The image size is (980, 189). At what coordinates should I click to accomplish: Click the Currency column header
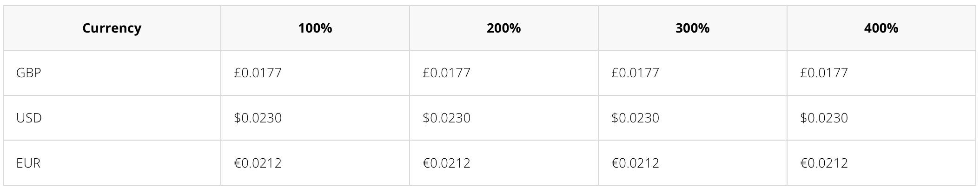click(112, 28)
